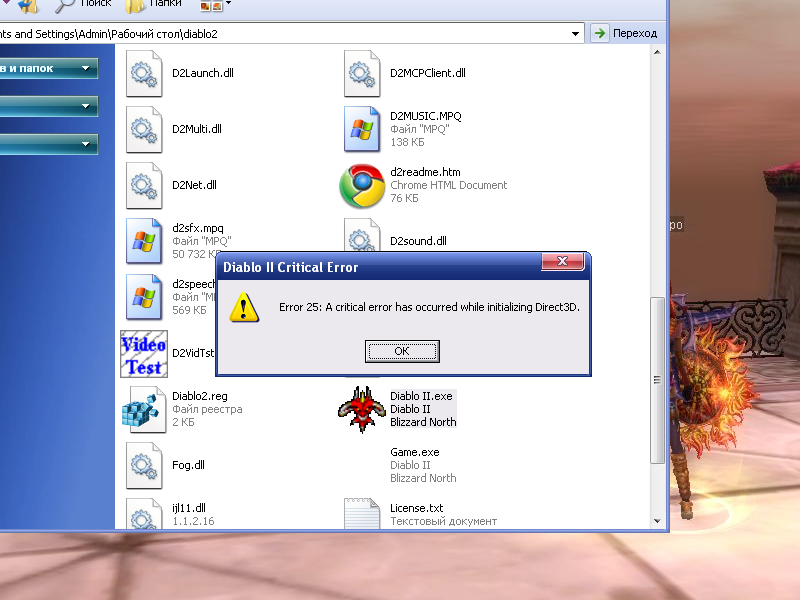Select the Diablo2.reg registry file icon
Viewport: 800px width, 600px height.
(144, 410)
